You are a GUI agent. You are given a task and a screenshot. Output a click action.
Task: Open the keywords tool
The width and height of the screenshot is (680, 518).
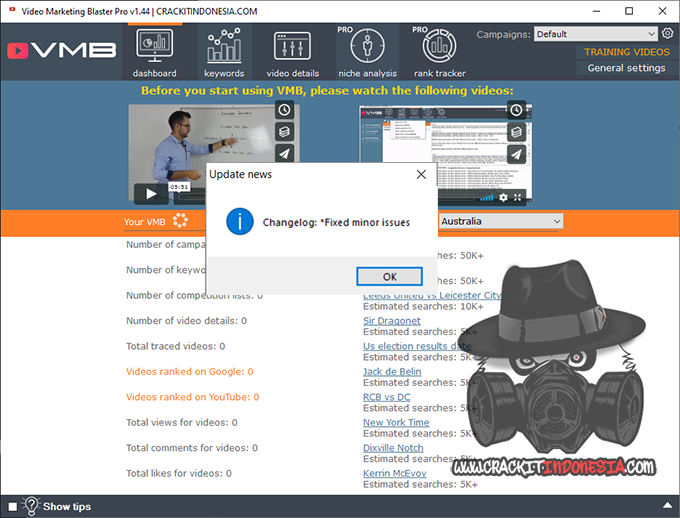tap(224, 53)
